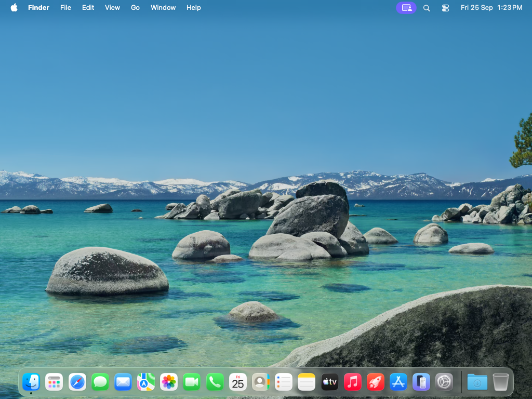Open the Messages app icon
The height and width of the screenshot is (399, 532).
point(100,382)
